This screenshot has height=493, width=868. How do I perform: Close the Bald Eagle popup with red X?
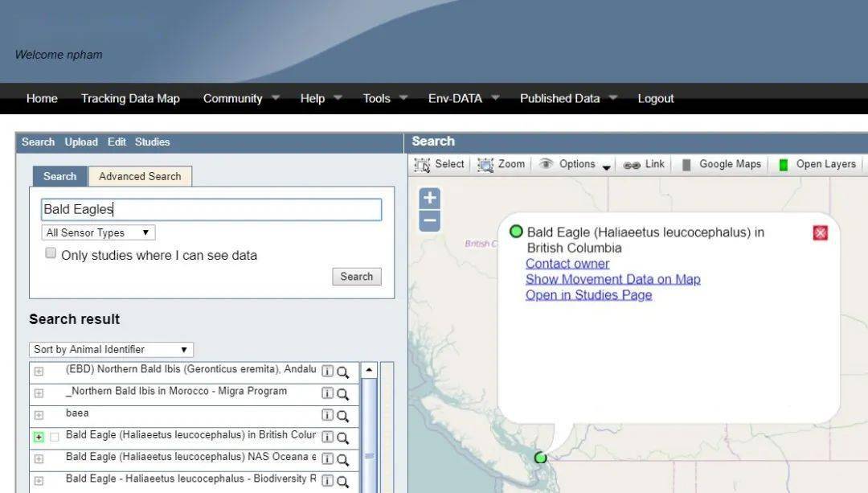click(x=820, y=232)
